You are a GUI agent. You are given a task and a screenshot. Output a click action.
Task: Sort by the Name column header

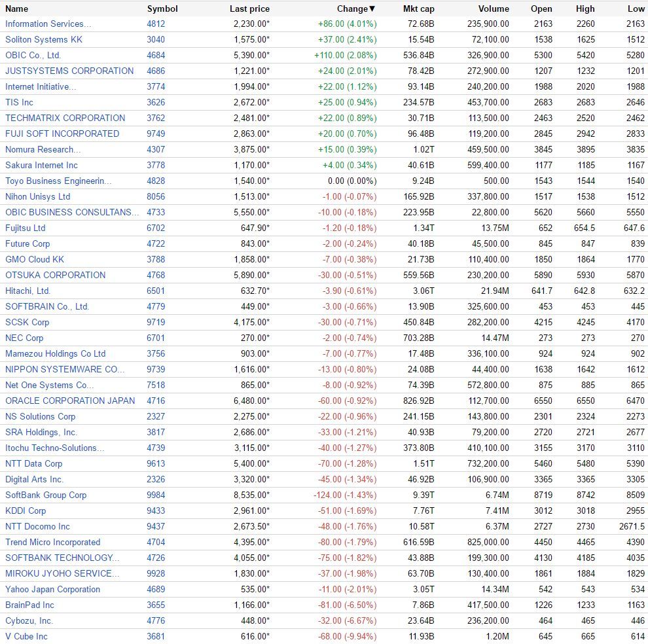click(x=16, y=9)
